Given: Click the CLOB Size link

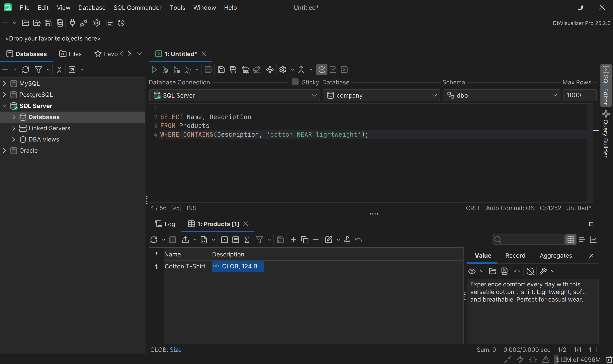Looking at the screenshot, I should [x=176, y=350].
